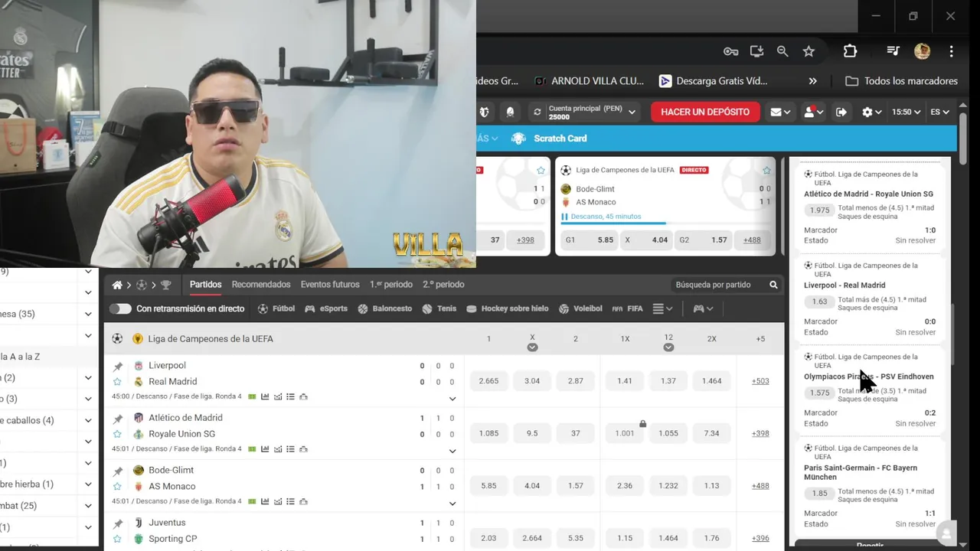Select AS Monaco win odds 1.57 in table
The height and width of the screenshot is (551, 980).
pos(576,486)
